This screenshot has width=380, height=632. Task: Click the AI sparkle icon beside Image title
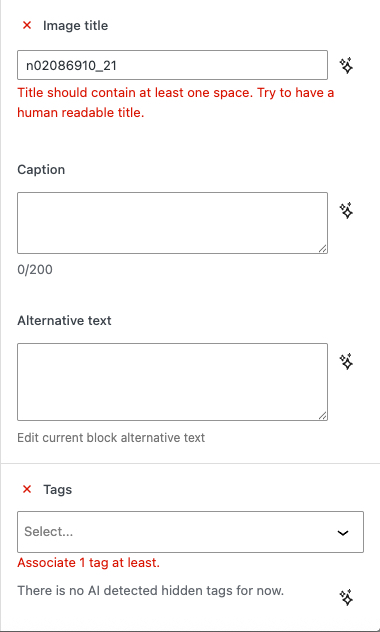pyautogui.click(x=346, y=65)
